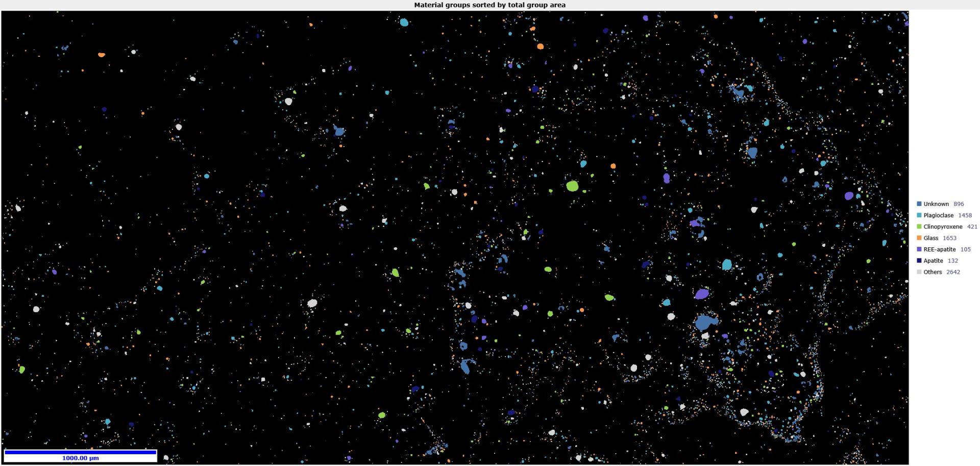Click the 1000.00 µm scale bar label

point(80,458)
